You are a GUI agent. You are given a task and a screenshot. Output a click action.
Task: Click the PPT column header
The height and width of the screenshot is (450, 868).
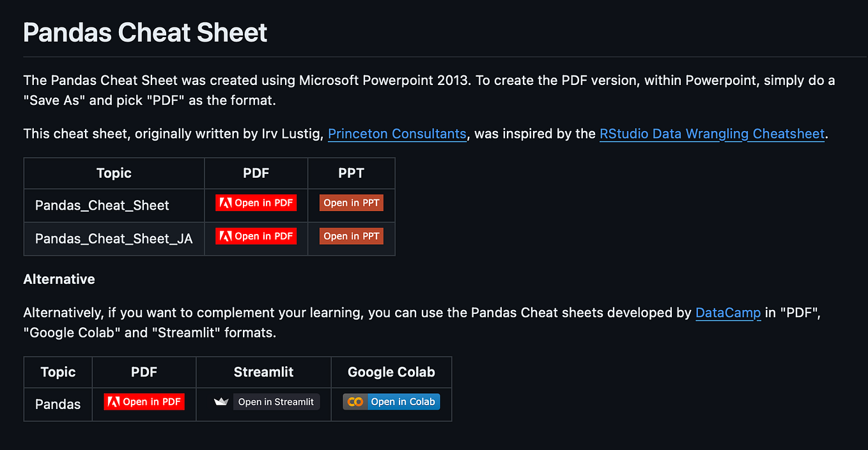pyautogui.click(x=351, y=173)
